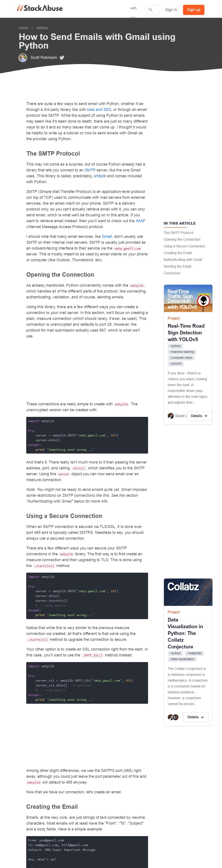This screenshot has width=222, height=868.
Task: Jump to Authenticating with Gmail section
Action: point(183,260)
